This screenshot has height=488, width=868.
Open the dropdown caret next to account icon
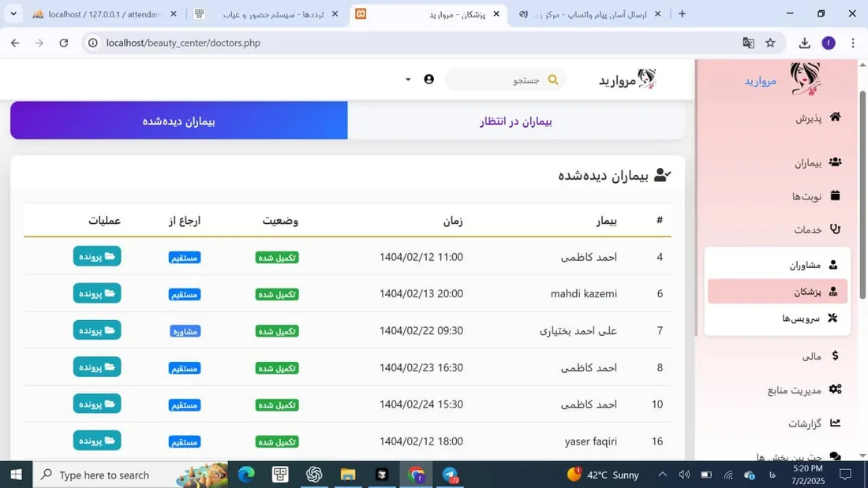(x=407, y=80)
